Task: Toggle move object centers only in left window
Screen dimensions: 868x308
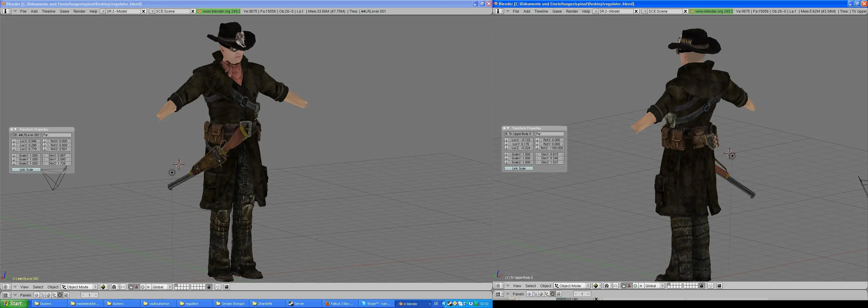Action: pyautogui.click(x=123, y=287)
